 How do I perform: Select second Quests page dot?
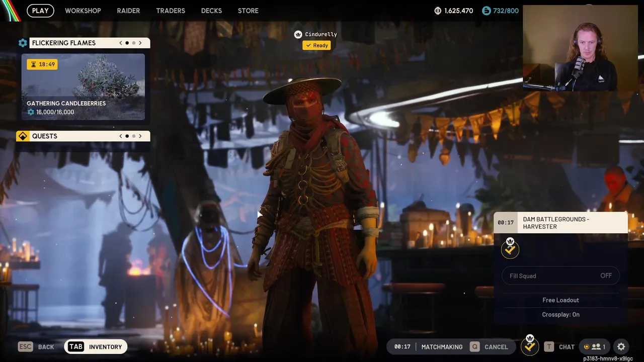click(x=134, y=136)
